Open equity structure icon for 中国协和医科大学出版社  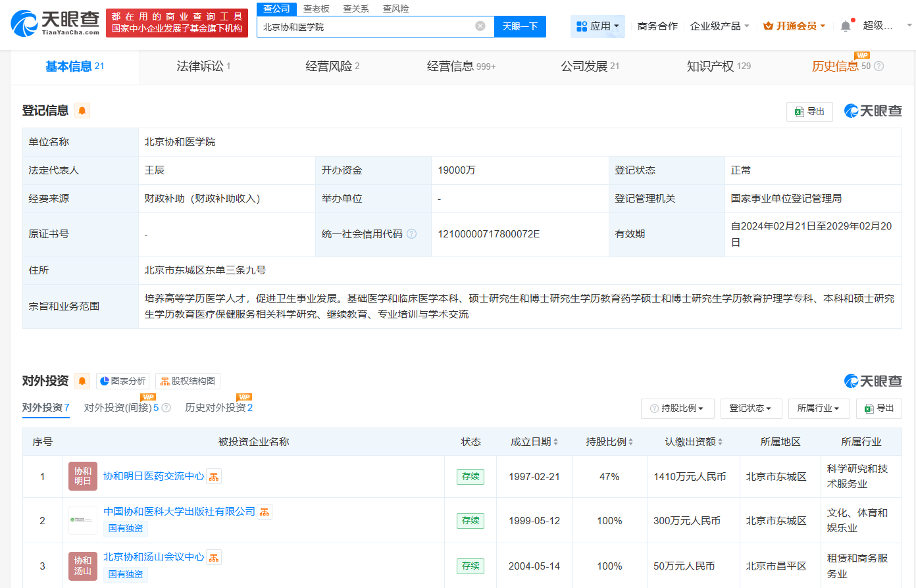265,512
